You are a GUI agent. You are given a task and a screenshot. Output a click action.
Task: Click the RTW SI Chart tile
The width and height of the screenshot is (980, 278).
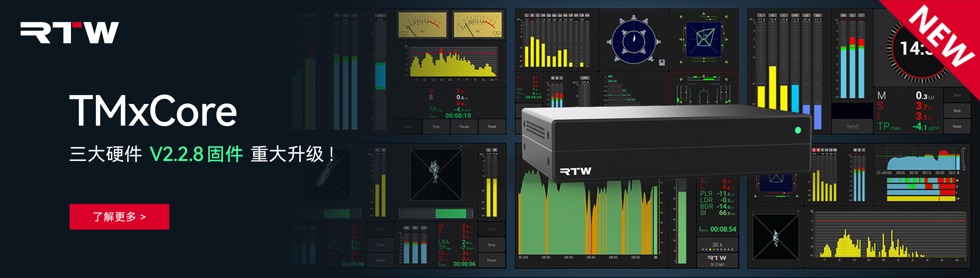click(x=717, y=260)
